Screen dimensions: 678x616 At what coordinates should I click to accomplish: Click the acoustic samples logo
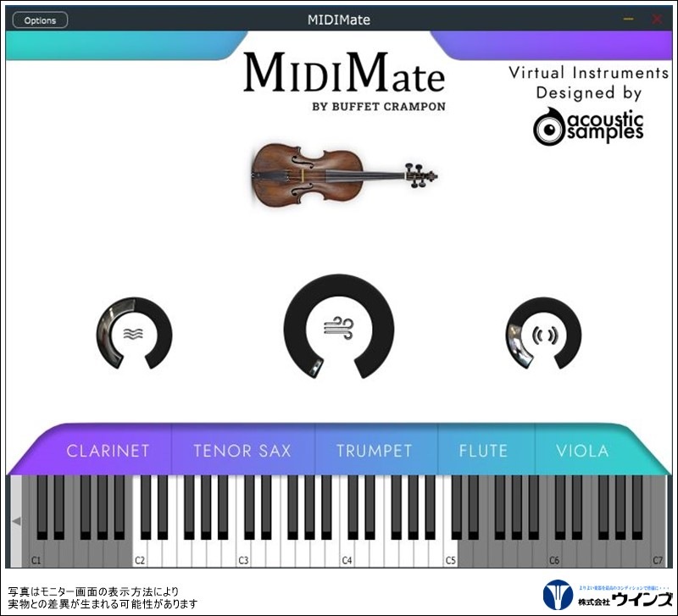click(x=588, y=126)
